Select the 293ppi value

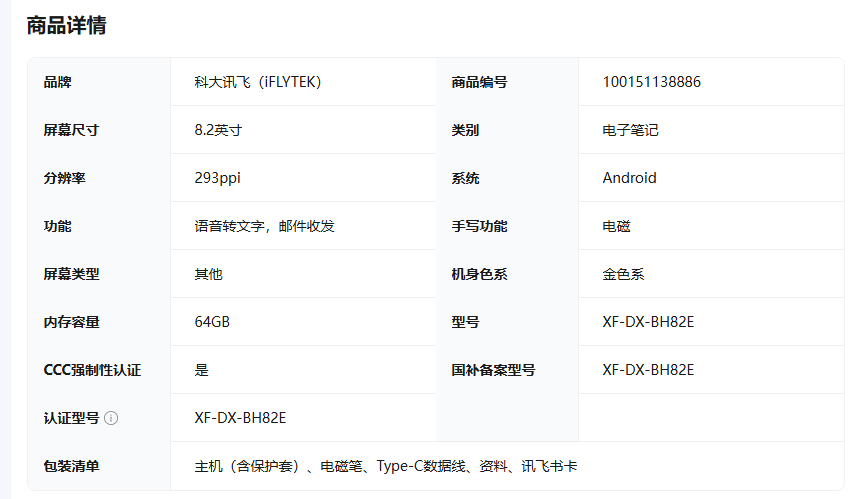pyautogui.click(x=217, y=178)
